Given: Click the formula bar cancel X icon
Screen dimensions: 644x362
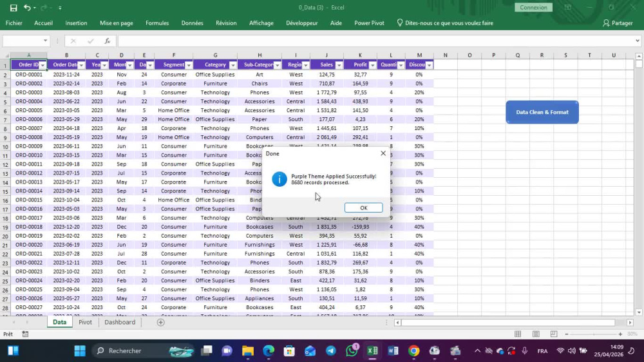Looking at the screenshot, I should 73,41.
